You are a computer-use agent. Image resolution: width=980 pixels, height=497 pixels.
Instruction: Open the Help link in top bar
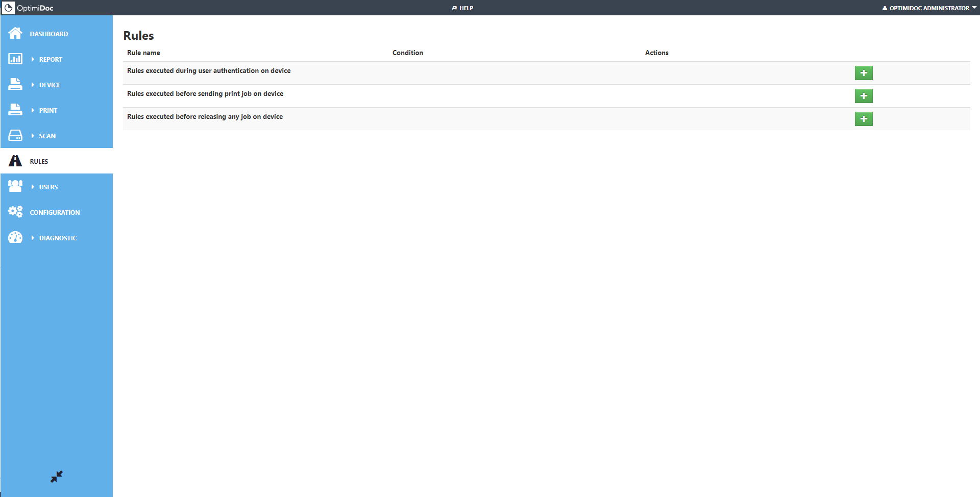[x=463, y=8]
